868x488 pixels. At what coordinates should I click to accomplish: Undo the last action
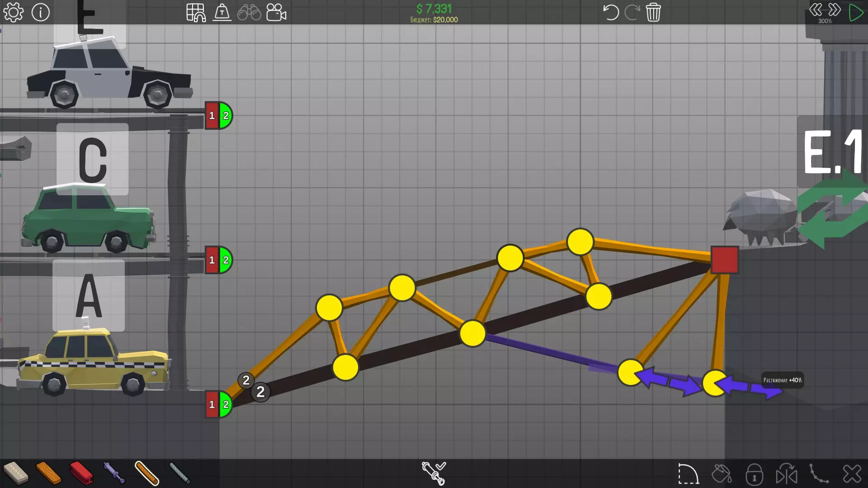(x=610, y=12)
